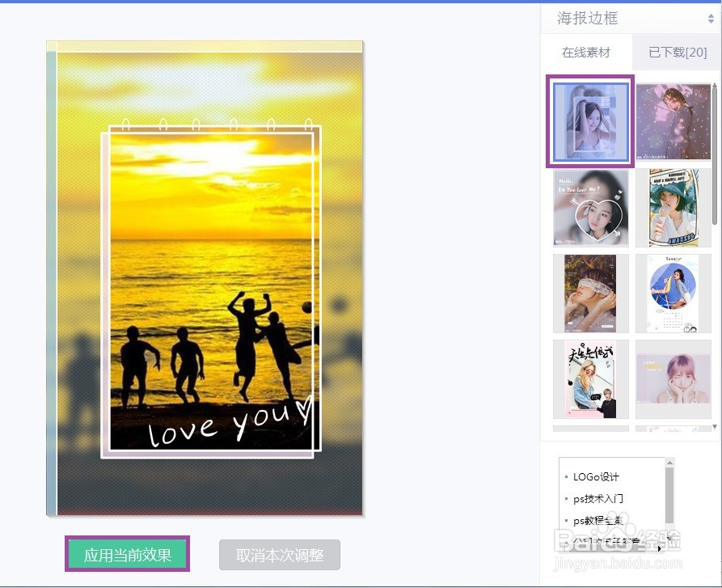Open the ps技术入门 link
Viewport: 722px width, 588px height.
coord(597,499)
